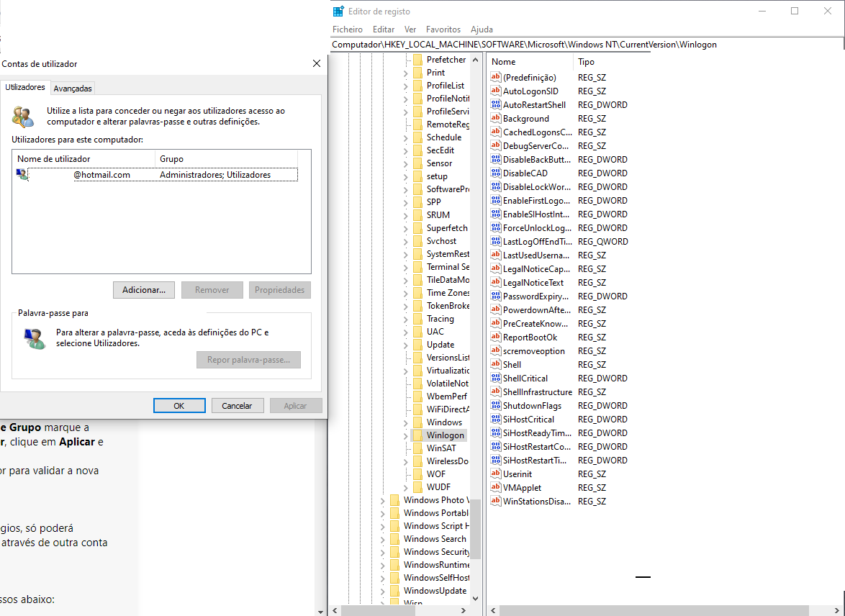Click the Tipo column header
The height and width of the screenshot is (616, 845).
pyautogui.click(x=586, y=62)
